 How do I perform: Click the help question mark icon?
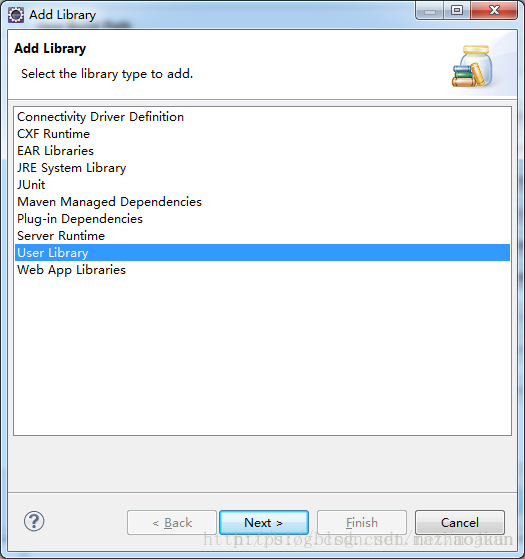pos(34,521)
